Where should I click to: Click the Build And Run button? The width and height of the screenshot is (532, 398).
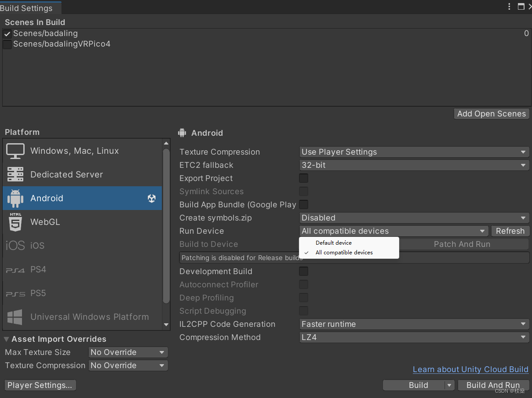(493, 385)
